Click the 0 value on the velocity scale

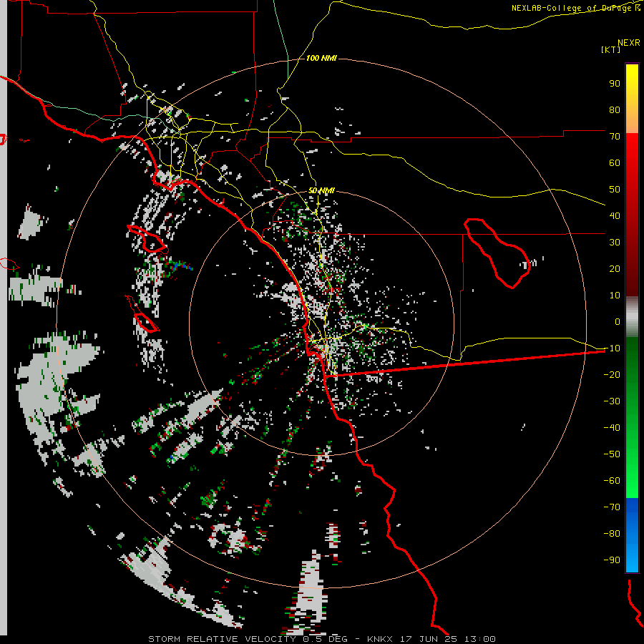[x=618, y=321]
